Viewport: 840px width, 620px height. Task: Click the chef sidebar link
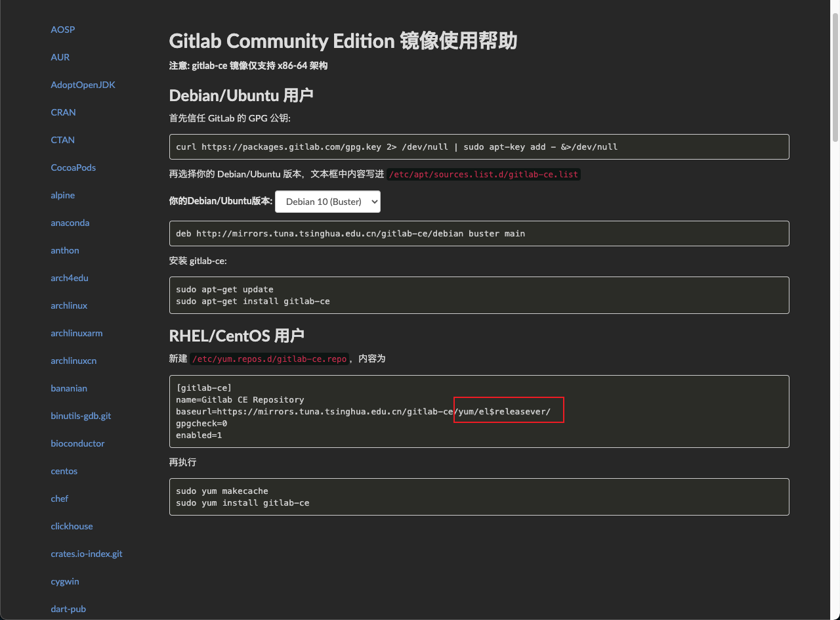point(59,498)
